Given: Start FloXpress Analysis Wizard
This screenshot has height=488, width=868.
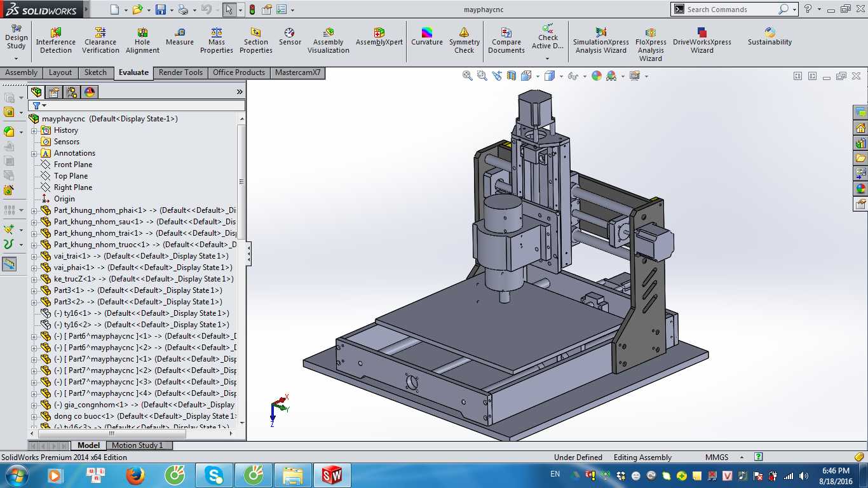Looking at the screenshot, I should click(x=651, y=44).
